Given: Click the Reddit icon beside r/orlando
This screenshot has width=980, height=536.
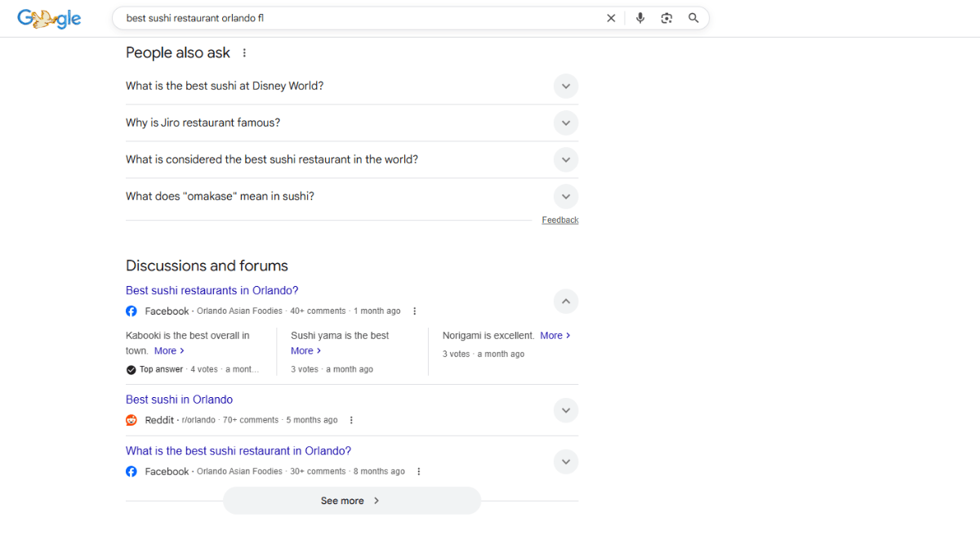Looking at the screenshot, I should (x=131, y=419).
